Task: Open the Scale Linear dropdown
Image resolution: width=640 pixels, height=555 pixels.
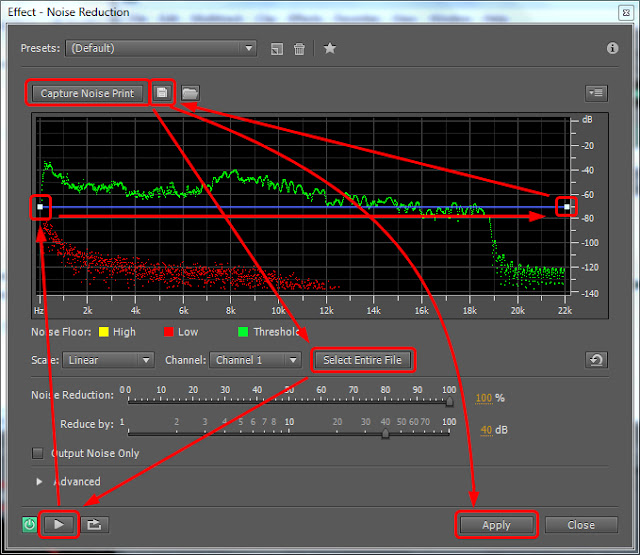Action: point(108,360)
